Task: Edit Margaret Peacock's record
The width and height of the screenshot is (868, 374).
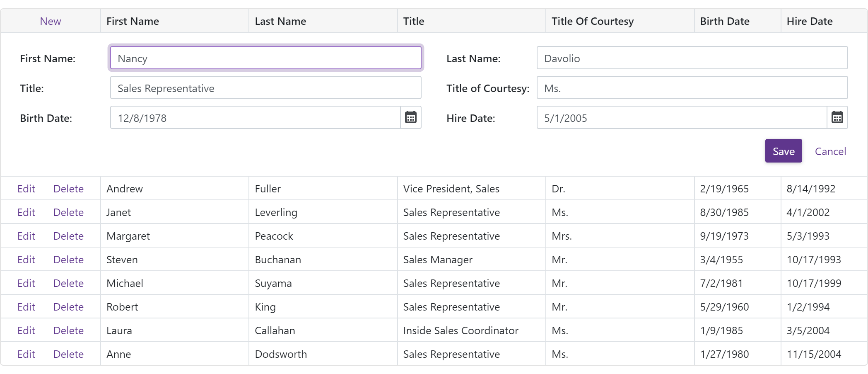Action: (26, 236)
